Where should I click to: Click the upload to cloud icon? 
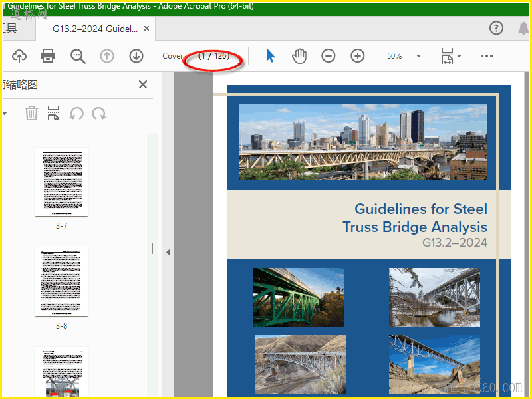[x=19, y=56]
